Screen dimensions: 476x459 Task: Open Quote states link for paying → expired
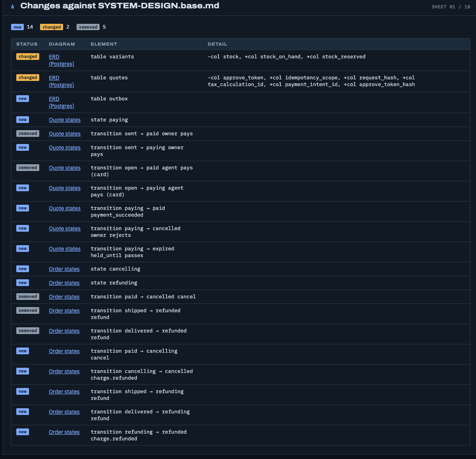pos(65,249)
